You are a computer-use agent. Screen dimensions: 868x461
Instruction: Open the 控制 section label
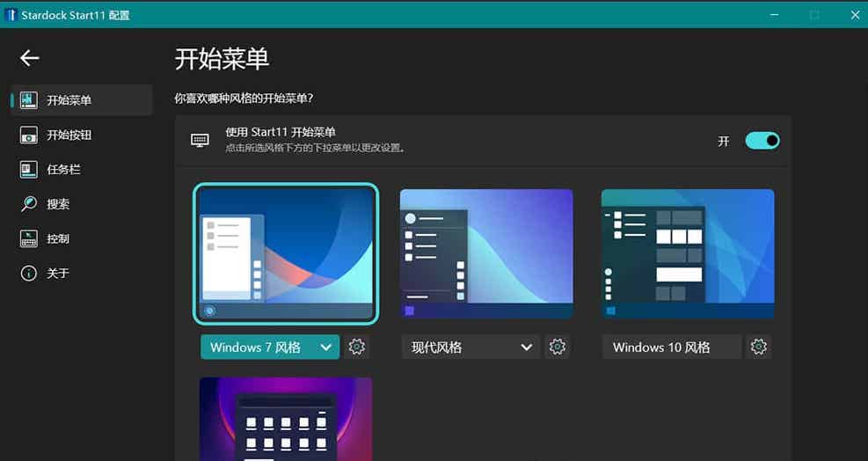pyautogui.click(x=58, y=238)
